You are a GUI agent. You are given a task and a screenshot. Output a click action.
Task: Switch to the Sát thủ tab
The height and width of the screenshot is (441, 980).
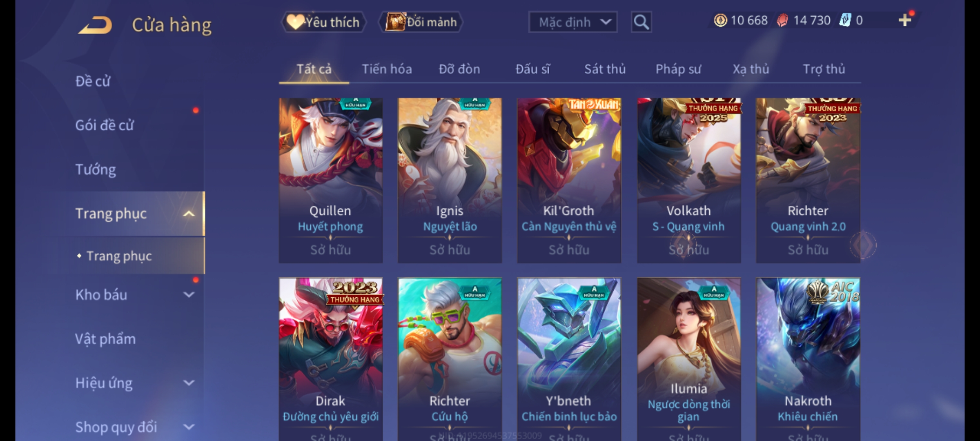[x=605, y=69]
